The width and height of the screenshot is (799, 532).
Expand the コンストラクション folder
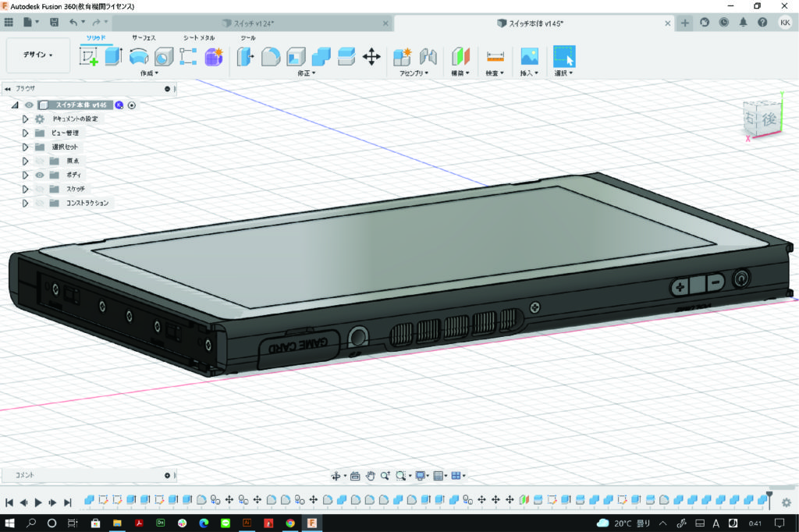pyautogui.click(x=25, y=203)
